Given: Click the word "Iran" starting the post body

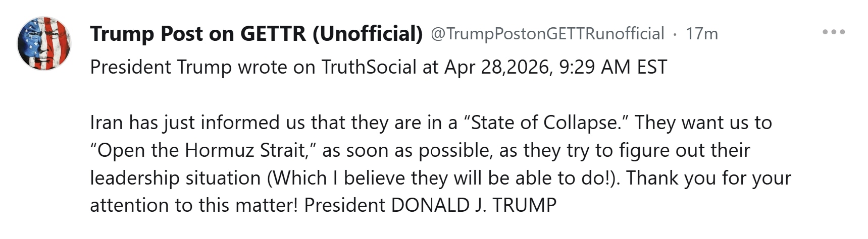Looking at the screenshot, I should (107, 123).
